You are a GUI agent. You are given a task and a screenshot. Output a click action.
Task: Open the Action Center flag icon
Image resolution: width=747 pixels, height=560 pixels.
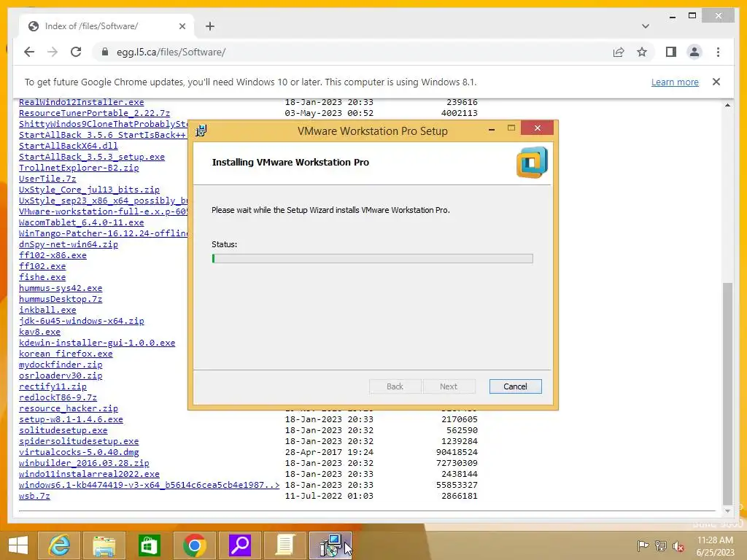click(643, 545)
